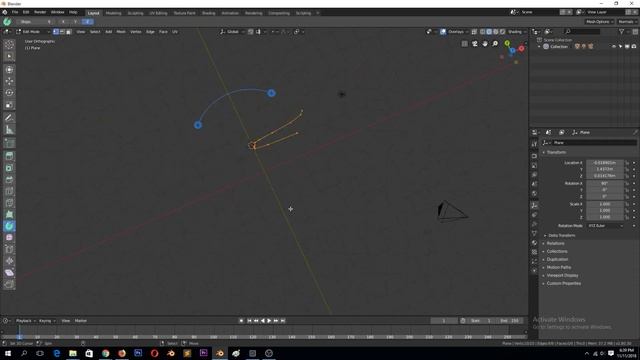640x360 pixels.
Task: Click the Keying button in timeline
Action: [x=47, y=321]
